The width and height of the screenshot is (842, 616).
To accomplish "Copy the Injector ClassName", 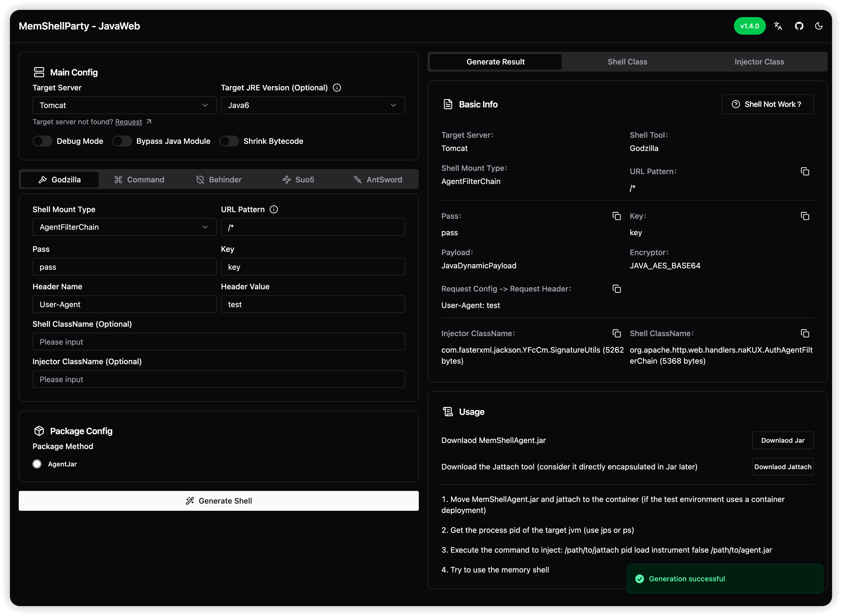I will click(x=616, y=334).
